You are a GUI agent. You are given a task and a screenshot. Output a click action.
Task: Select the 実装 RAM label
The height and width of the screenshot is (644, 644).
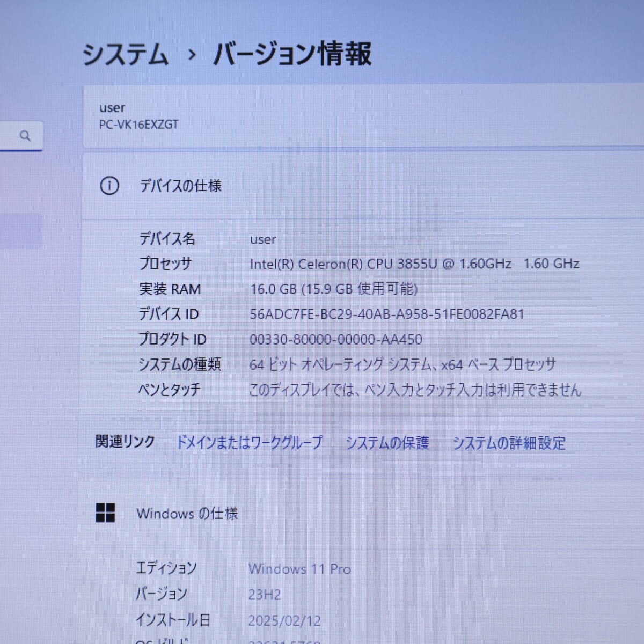pos(170,289)
